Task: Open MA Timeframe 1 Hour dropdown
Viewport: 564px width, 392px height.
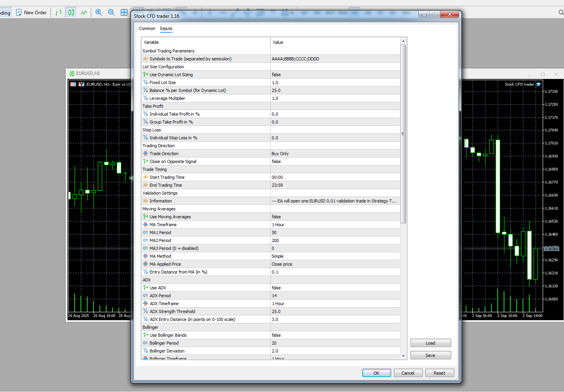Action: pyautogui.click(x=335, y=225)
